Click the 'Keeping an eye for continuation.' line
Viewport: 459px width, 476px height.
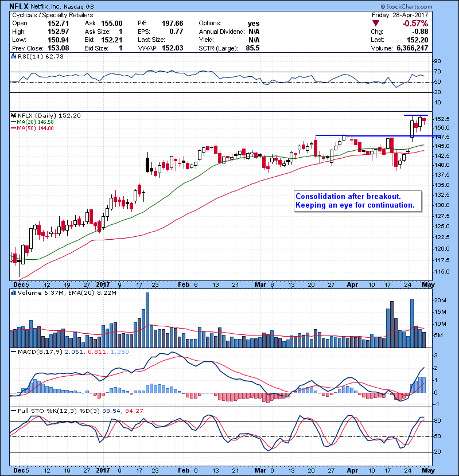(x=355, y=205)
